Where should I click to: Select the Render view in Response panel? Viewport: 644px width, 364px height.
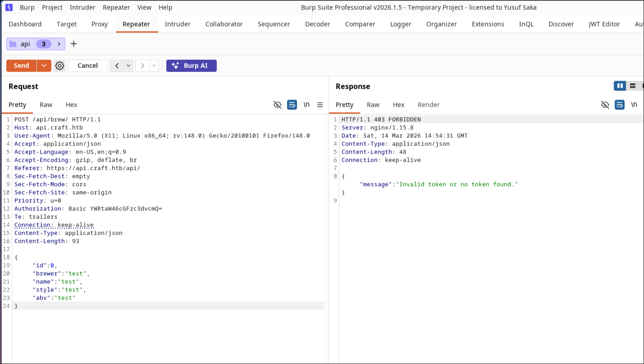click(429, 105)
